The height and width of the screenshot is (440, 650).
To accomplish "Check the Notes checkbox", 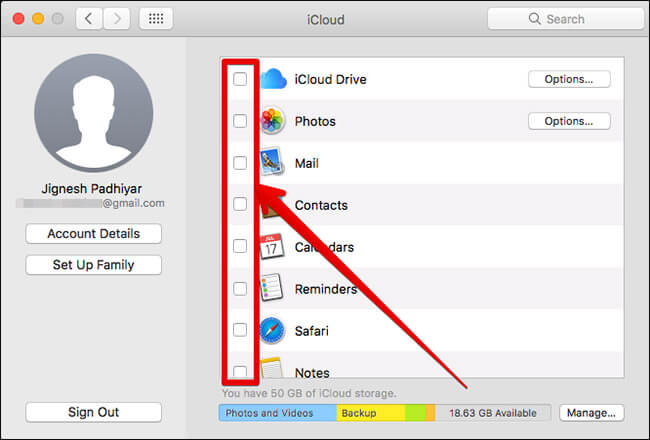I will [240, 371].
